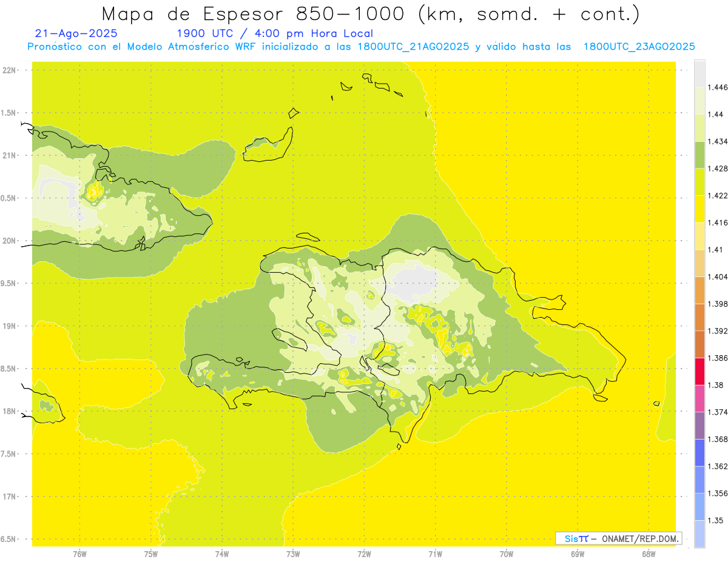The image size is (728, 562).
Task: Click the legend value 1.356
Action: pyautogui.click(x=719, y=493)
